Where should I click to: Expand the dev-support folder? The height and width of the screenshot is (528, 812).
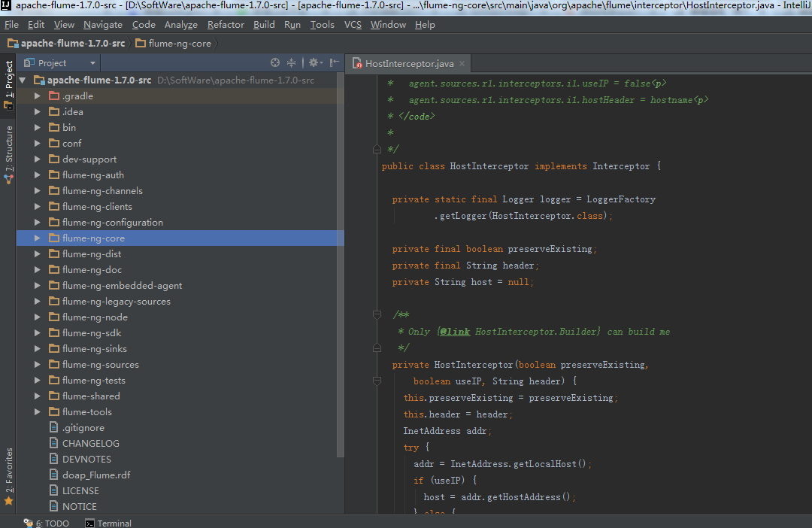38,159
